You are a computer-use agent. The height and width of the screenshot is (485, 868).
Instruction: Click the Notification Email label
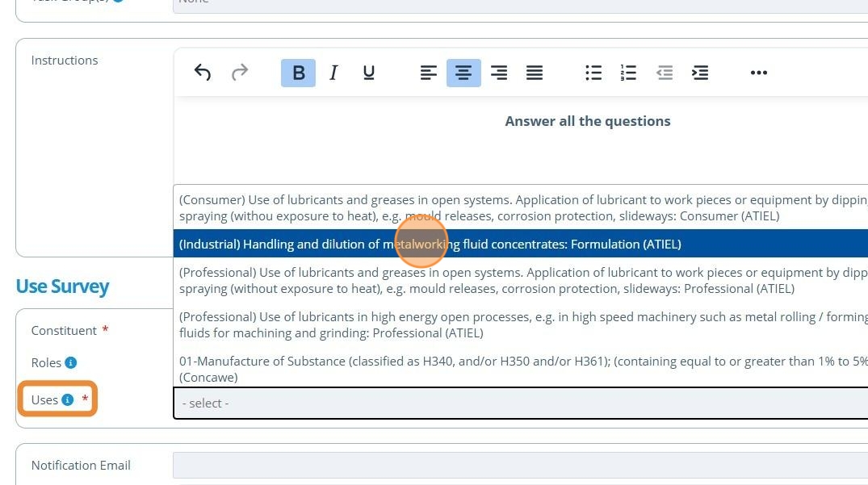coord(81,466)
